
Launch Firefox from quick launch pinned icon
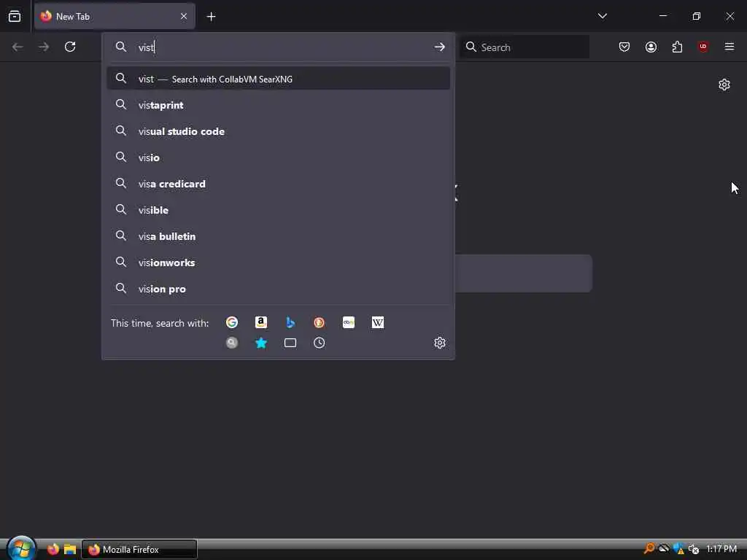pos(53,549)
